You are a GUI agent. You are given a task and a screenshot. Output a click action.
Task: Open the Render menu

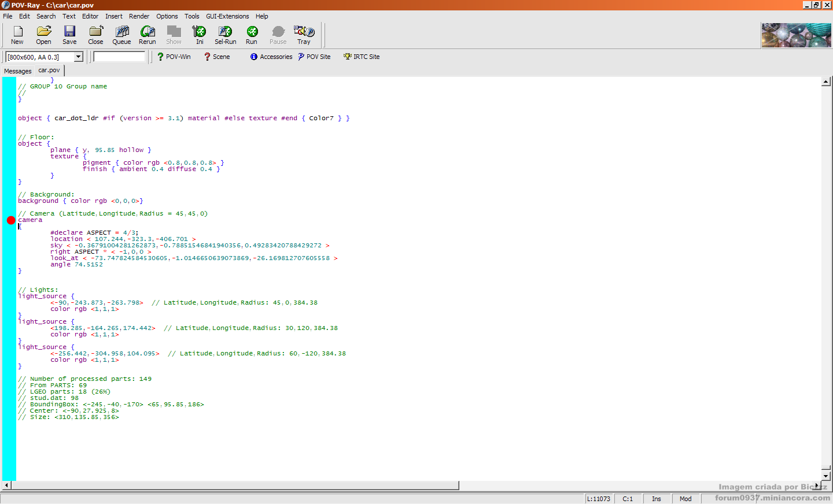click(139, 16)
